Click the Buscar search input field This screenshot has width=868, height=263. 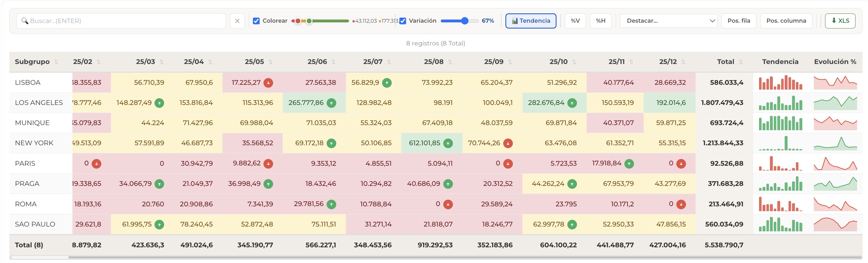(x=121, y=21)
